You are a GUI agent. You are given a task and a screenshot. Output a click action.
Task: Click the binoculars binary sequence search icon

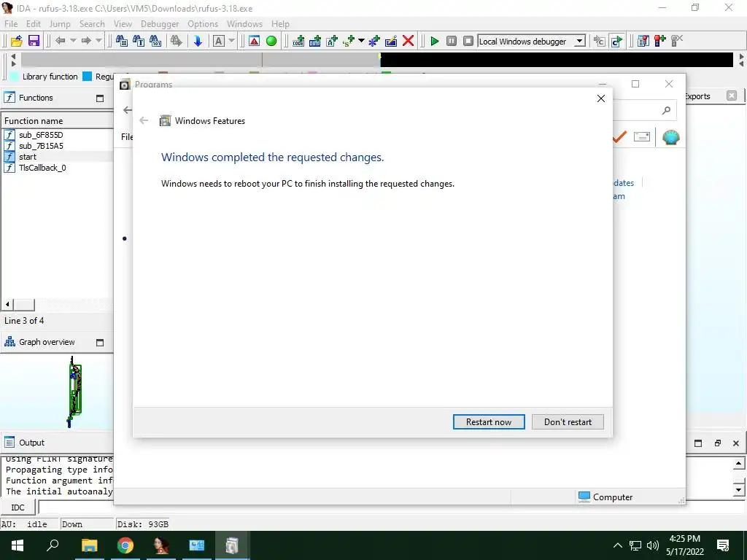click(155, 41)
